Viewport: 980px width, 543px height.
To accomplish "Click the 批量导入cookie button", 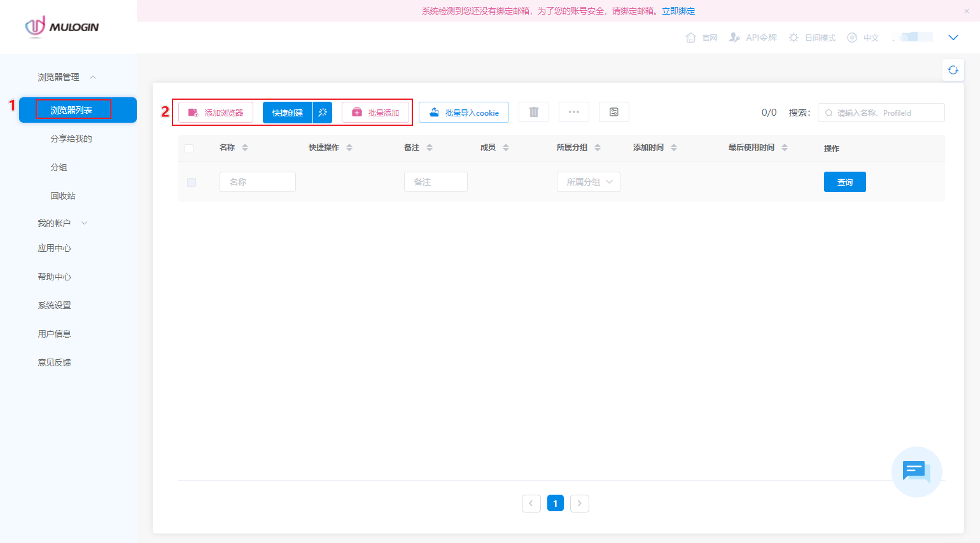I will (x=464, y=112).
